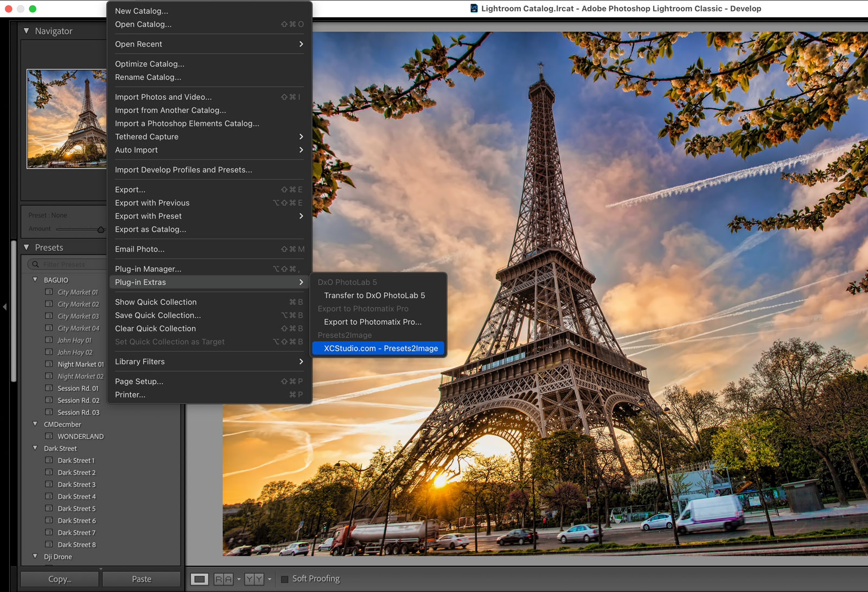Viewport: 868px width, 592px height.
Task: Click the preset icon beside Dark Street 5
Action: pos(49,509)
